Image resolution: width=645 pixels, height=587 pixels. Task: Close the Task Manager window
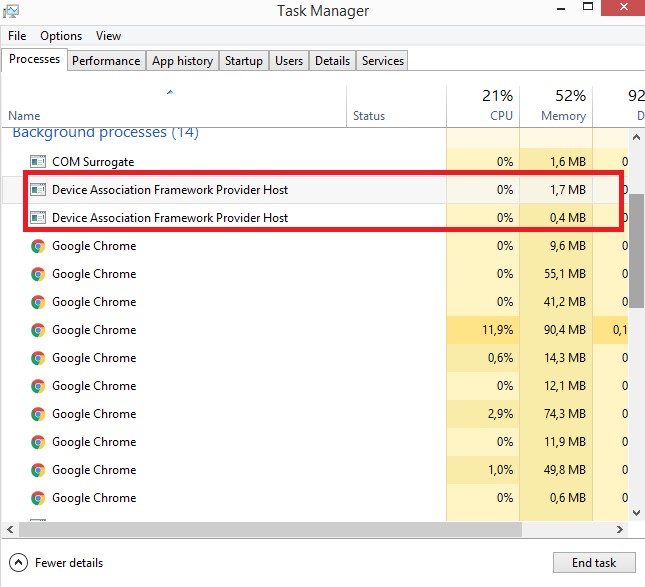coord(624,7)
